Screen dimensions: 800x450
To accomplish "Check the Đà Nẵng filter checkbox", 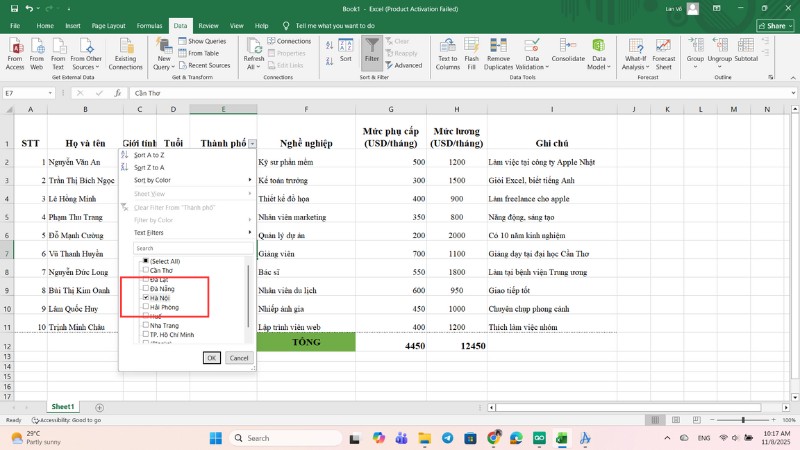I will pyautogui.click(x=146, y=288).
